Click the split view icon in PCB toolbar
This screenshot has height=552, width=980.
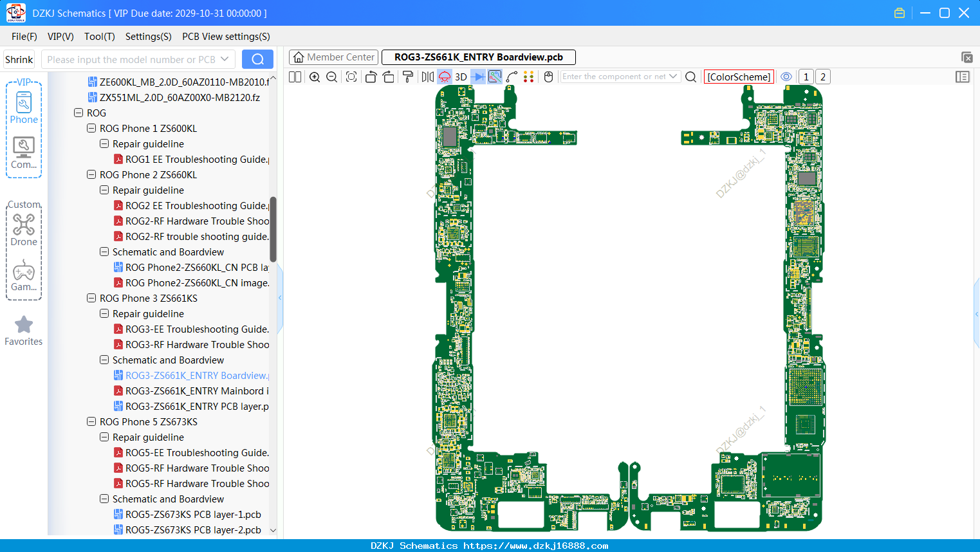[295, 77]
